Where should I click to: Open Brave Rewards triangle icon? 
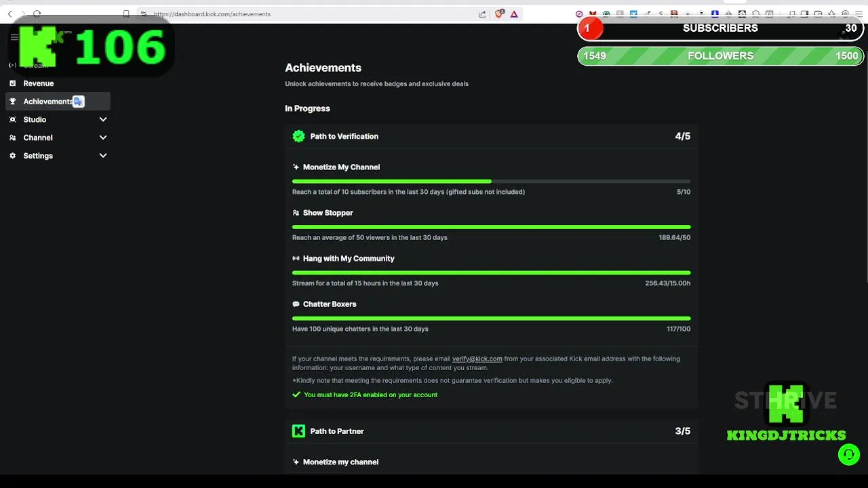514,14
